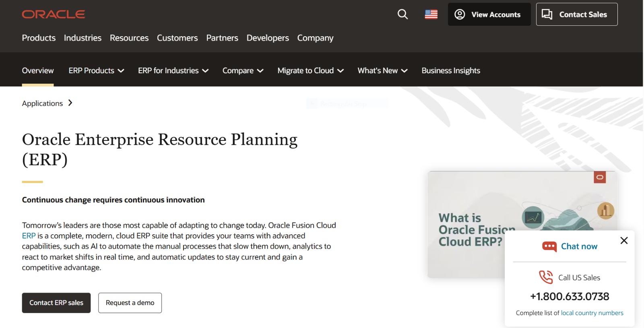Click the red Oracle badge on video card

pos(600,177)
